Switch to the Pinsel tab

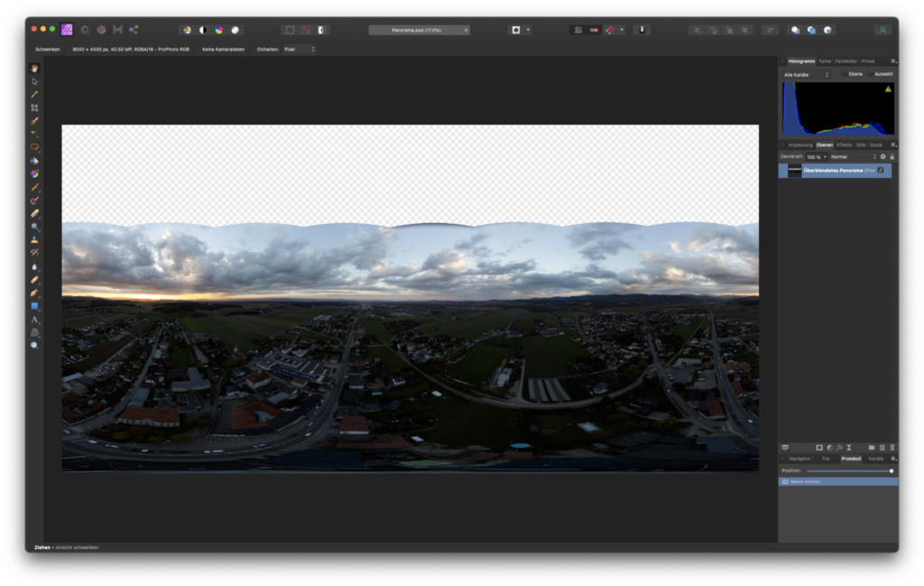(x=868, y=61)
